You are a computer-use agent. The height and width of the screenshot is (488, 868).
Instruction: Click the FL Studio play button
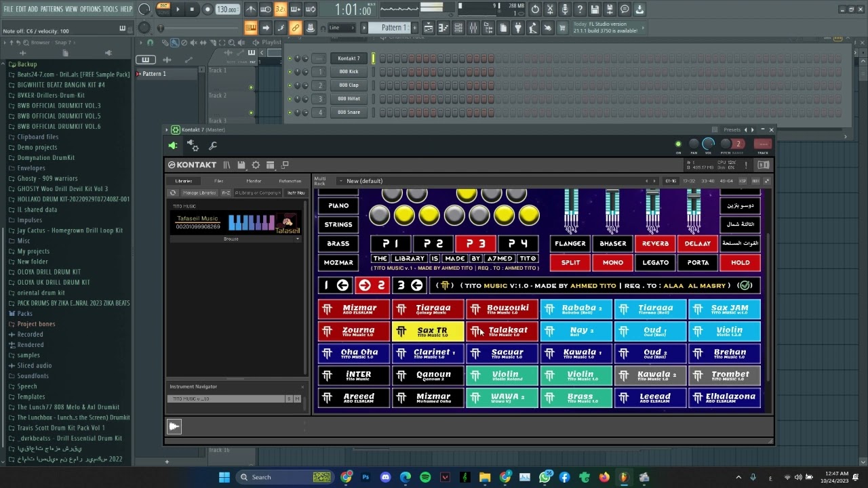pyautogui.click(x=178, y=9)
